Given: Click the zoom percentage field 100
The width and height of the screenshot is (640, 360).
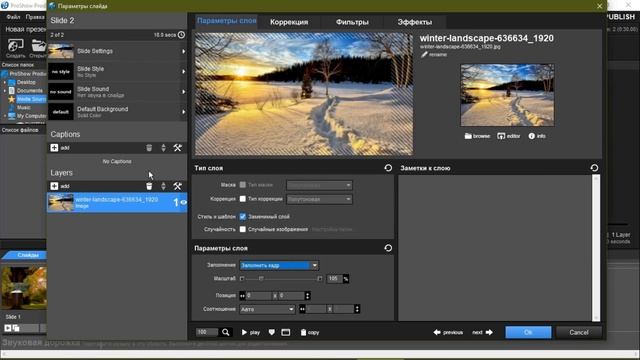Looking at the screenshot, I should click(x=207, y=332).
